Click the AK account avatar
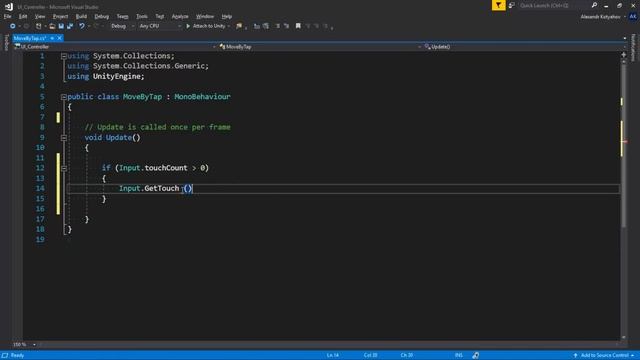 point(633,17)
